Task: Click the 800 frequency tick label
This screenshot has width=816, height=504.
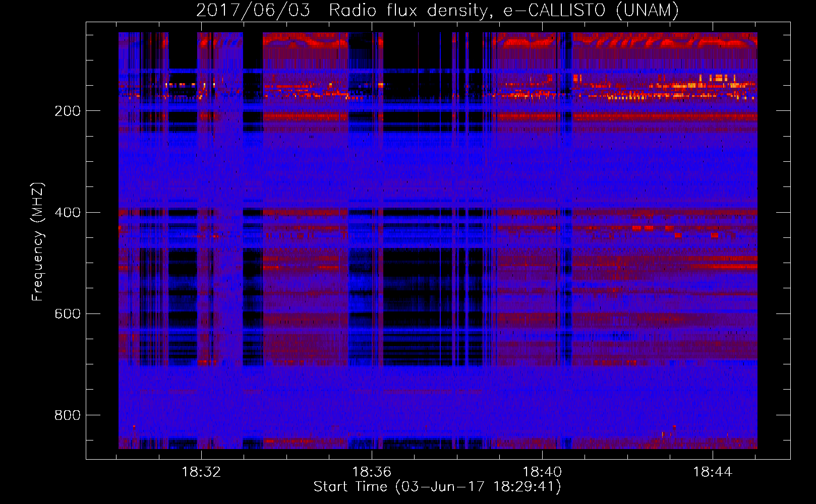Action: click(x=68, y=415)
